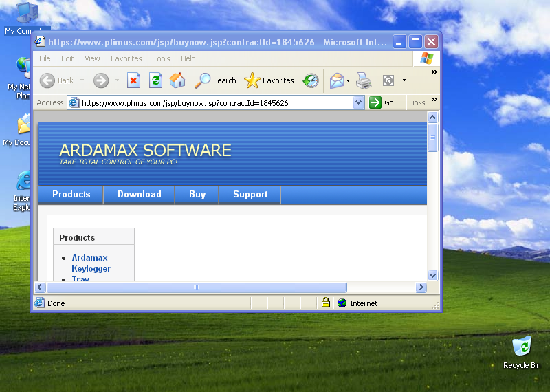Open the Download navigation tab
Viewport: 550px width, 392px height.
[x=140, y=195]
